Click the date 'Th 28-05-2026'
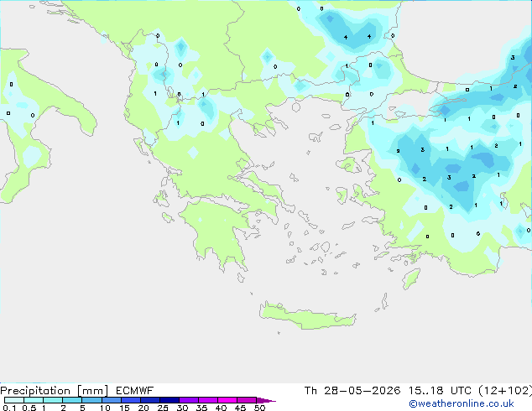Screen dimensions: 532x411 352,391
